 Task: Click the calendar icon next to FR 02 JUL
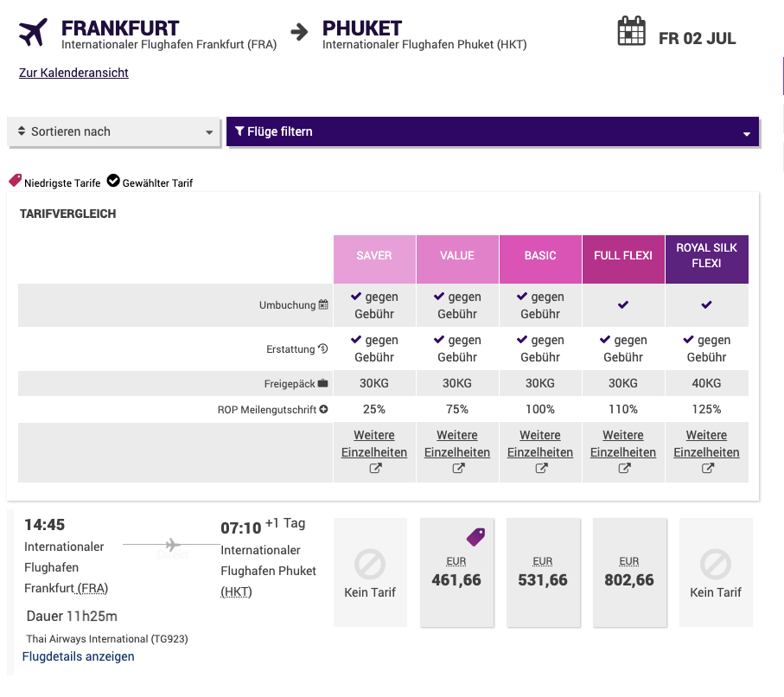632,32
